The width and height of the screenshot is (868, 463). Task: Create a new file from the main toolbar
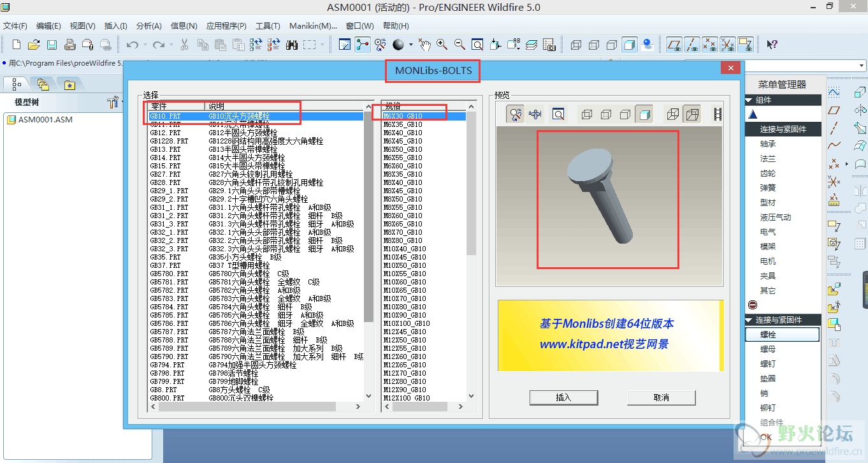pyautogui.click(x=17, y=45)
